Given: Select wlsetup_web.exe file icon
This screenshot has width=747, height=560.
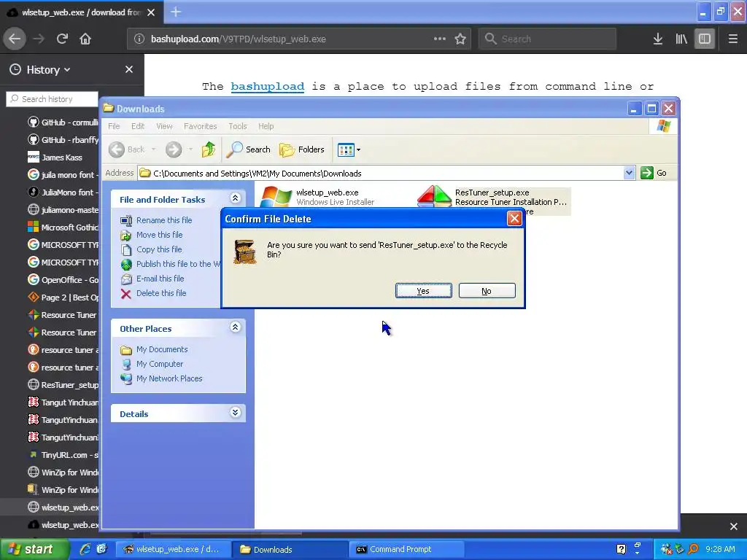Looking at the screenshot, I should coord(276,196).
